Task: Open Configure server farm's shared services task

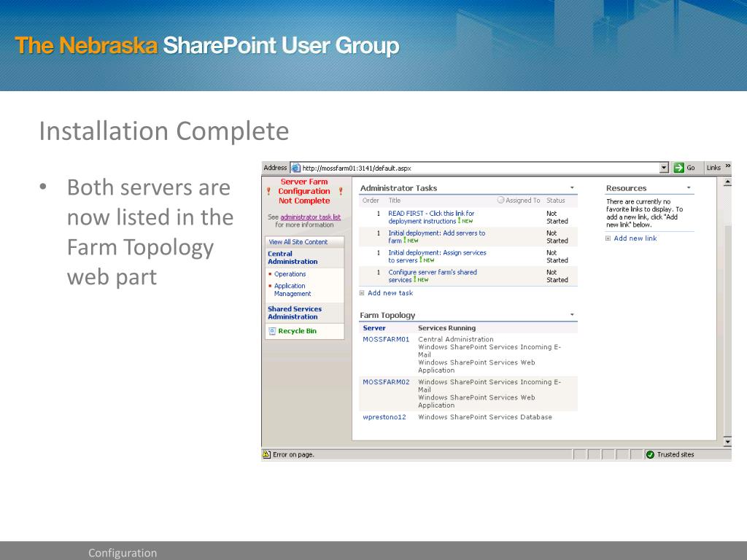Action: pos(432,276)
